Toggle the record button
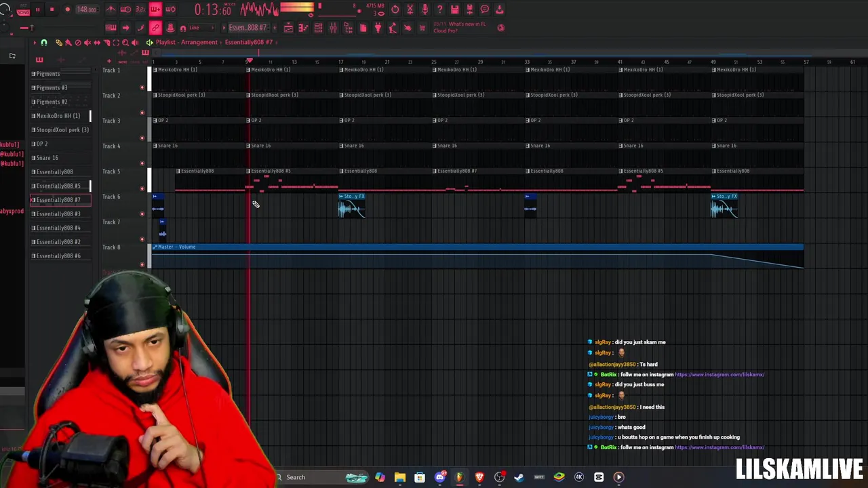Screen dimensions: 868x488 click(67, 9)
